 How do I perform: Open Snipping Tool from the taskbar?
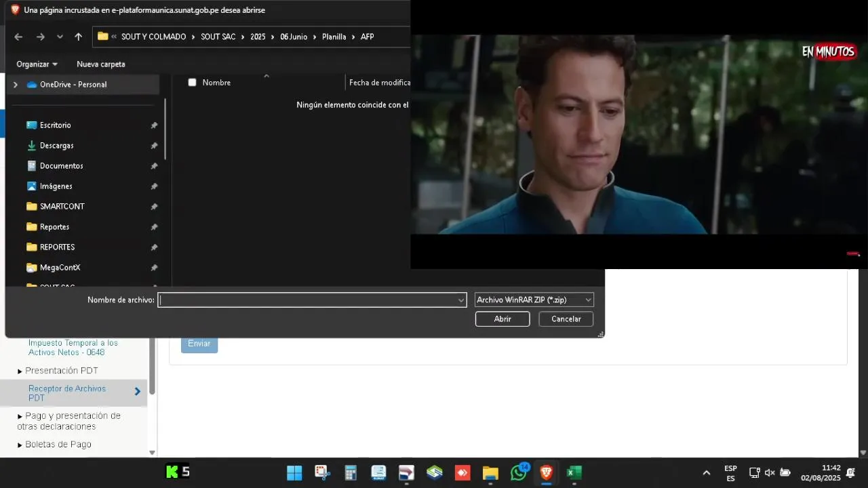pos(322,472)
